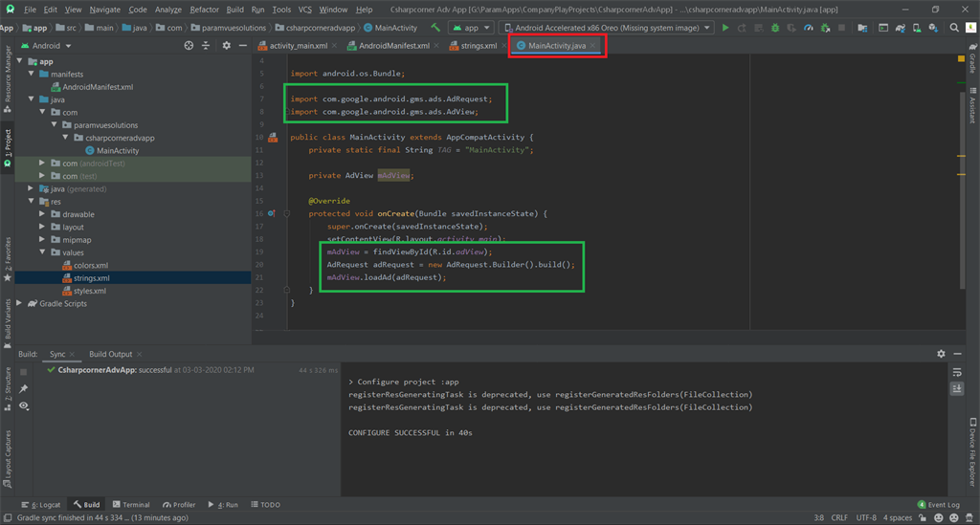Switch to strings.xml editor tab
The height and width of the screenshot is (525, 980).
click(479, 46)
